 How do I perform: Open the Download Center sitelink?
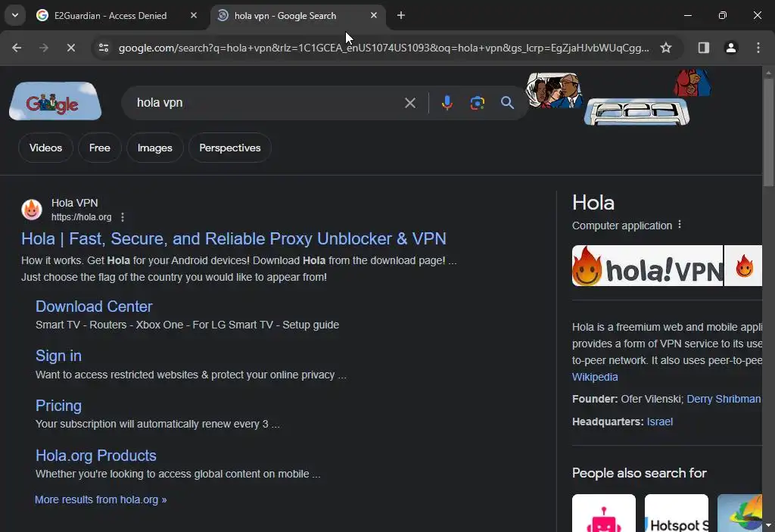click(94, 306)
